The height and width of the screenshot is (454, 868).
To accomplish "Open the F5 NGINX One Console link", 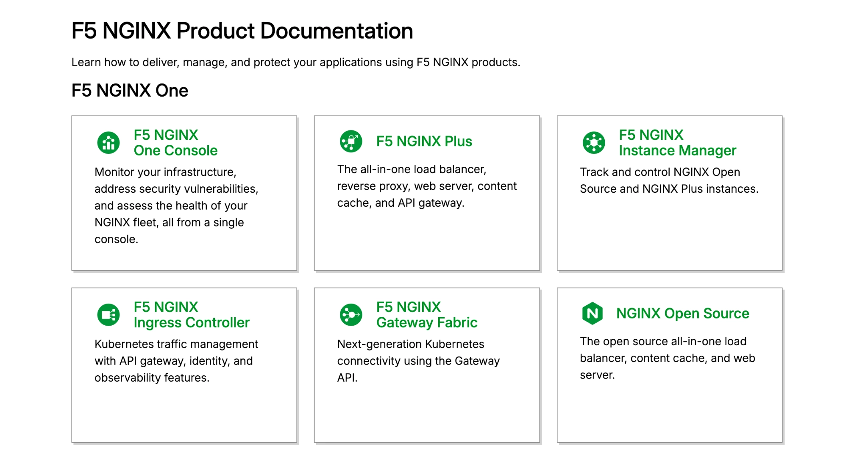I will click(x=175, y=143).
